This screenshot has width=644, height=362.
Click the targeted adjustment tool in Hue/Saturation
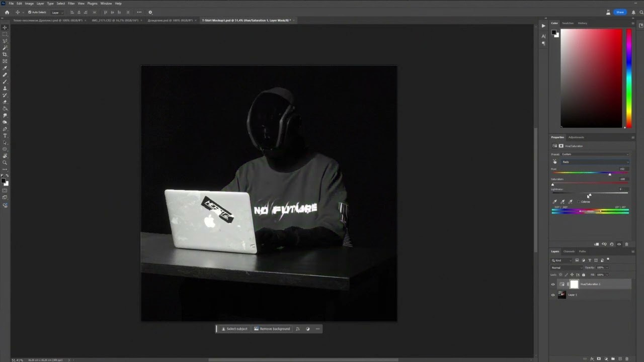pos(555,161)
